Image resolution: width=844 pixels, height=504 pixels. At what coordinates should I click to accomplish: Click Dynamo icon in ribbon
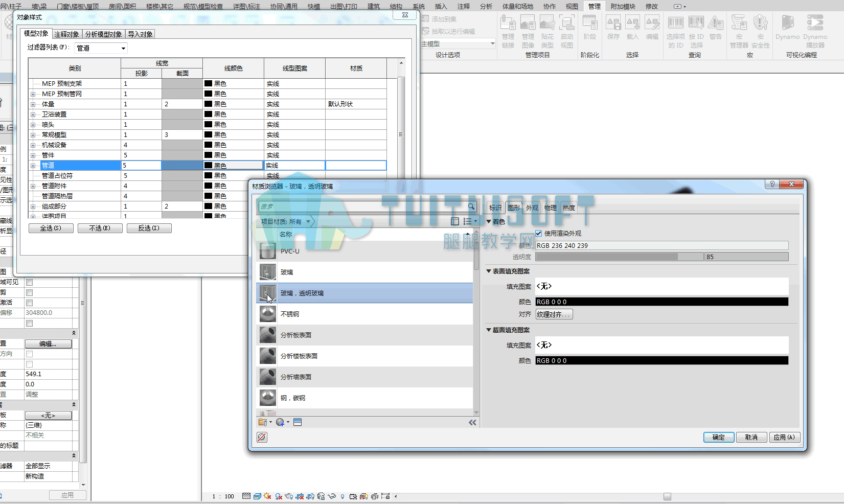pyautogui.click(x=788, y=28)
